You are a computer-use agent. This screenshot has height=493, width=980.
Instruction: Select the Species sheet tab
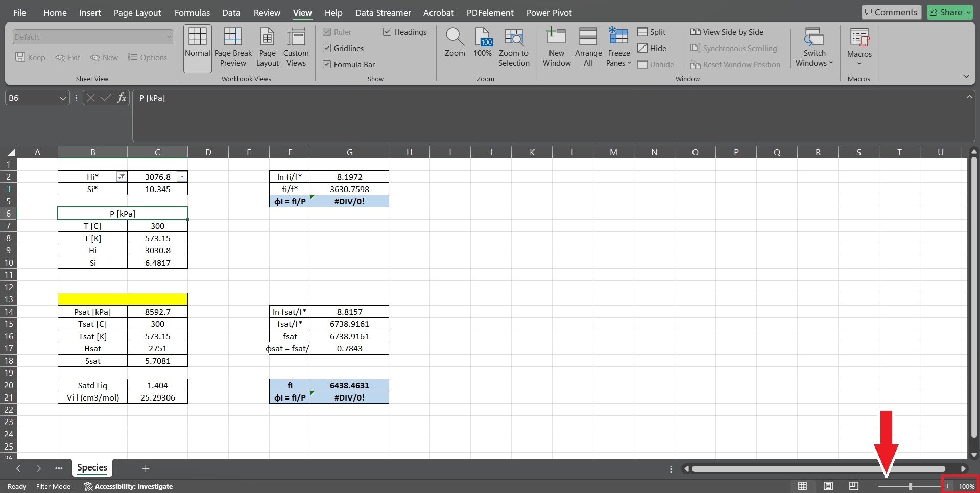[92, 467]
